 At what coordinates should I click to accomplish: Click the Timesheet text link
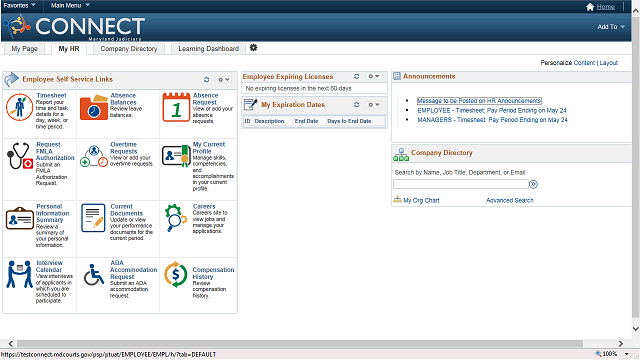pyautogui.click(x=51, y=95)
